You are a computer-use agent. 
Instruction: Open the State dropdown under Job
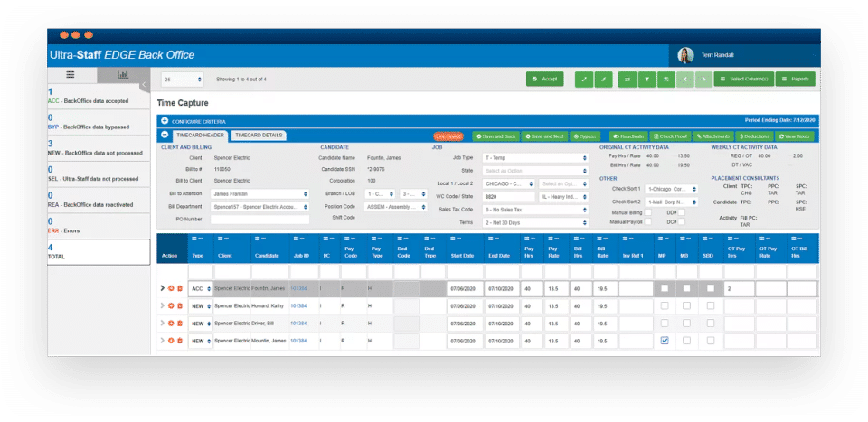click(534, 172)
